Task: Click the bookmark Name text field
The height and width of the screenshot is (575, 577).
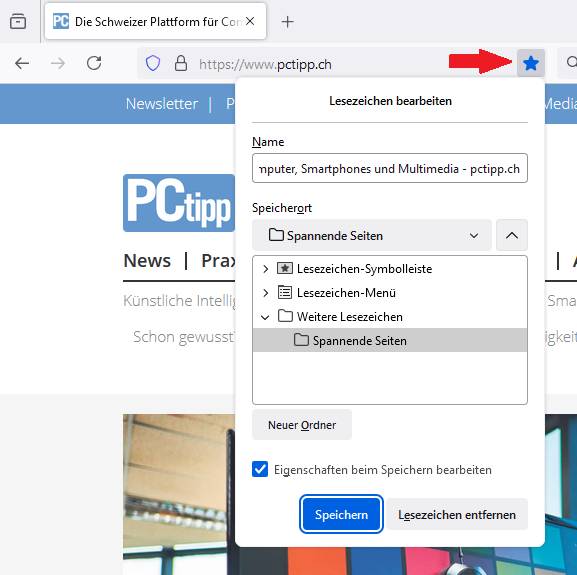Action: (390, 168)
